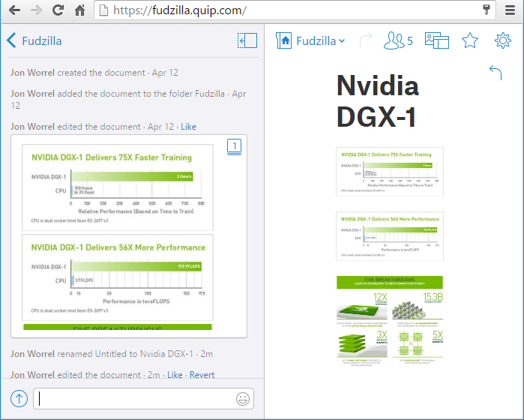The width and height of the screenshot is (524, 420).
Task: Revert the most recent document edit
Action: (202, 375)
